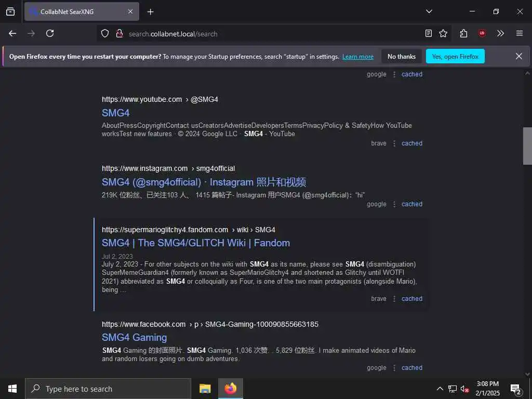
Task: Open the notification center icon
Action: (516, 389)
